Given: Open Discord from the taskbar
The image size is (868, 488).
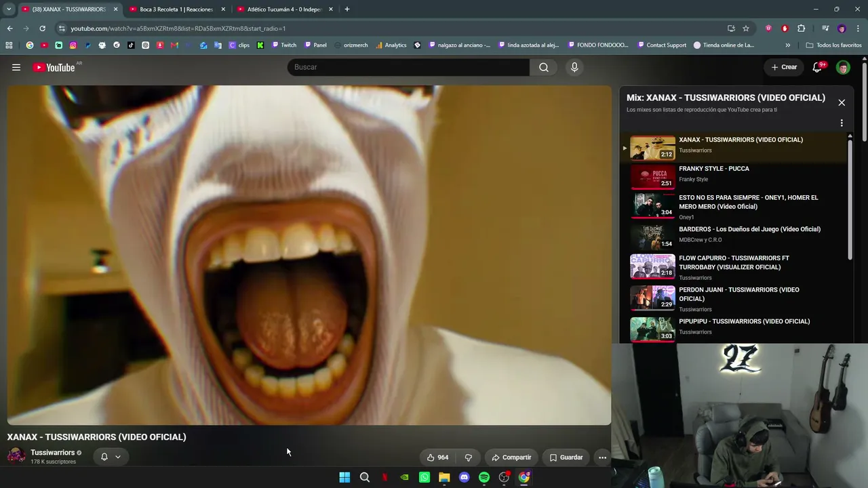Looking at the screenshot, I should tap(464, 477).
